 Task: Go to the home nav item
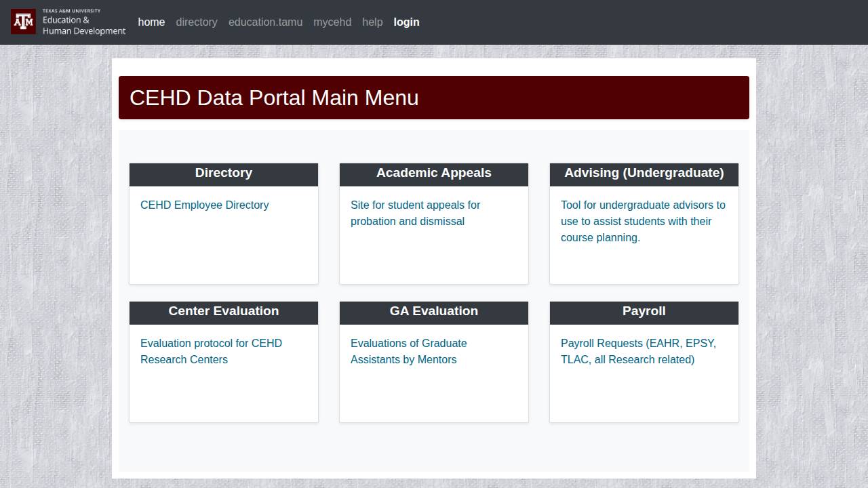[x=151, y=22]
